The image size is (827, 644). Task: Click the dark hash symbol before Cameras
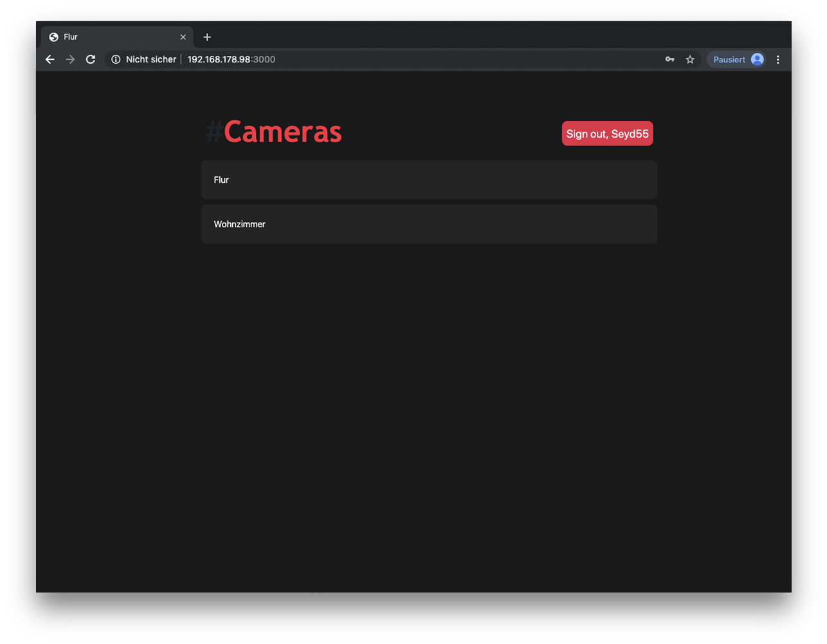[214, 133]
